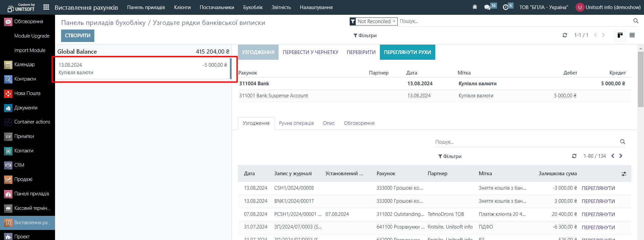Click the debug bug icon
Image resolution: width=644 pixels, height=240 pixels.
pyautogui.click(x=475, y=7)
